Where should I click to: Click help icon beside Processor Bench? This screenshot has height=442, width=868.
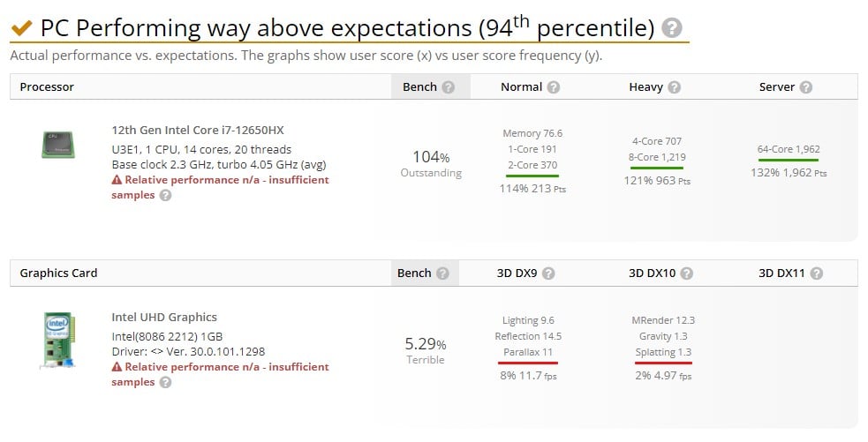click(449, 87)
